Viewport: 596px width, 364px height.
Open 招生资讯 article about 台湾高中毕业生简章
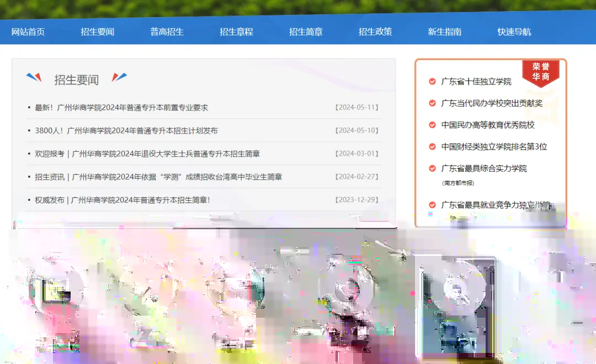tap(158, 177)
